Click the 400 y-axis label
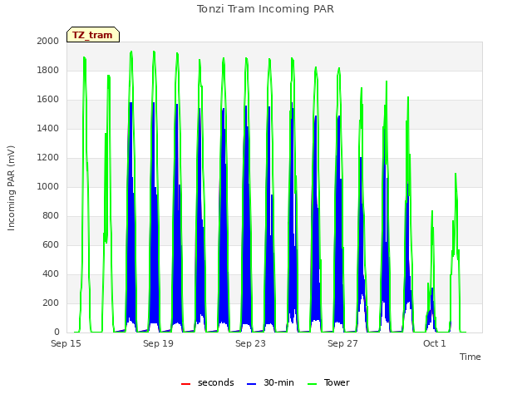532x399 pixels. 51,273
